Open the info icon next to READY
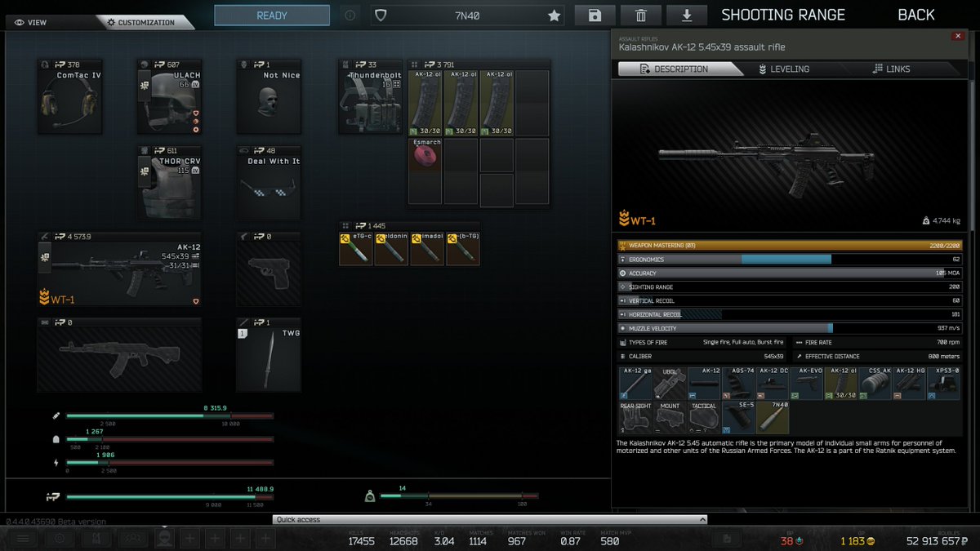The height and width of the screenshot is (551, 980). (x=350, y=16)
